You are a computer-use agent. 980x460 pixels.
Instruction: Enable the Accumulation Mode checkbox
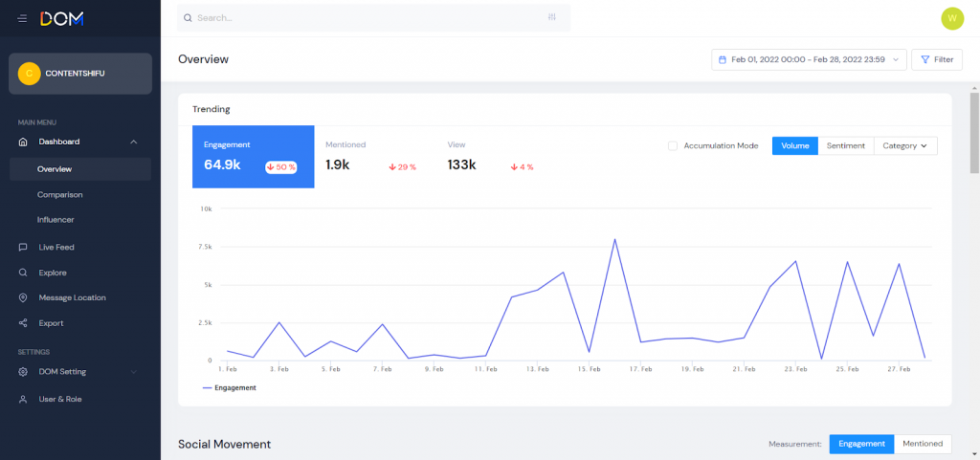coord(673,146)
